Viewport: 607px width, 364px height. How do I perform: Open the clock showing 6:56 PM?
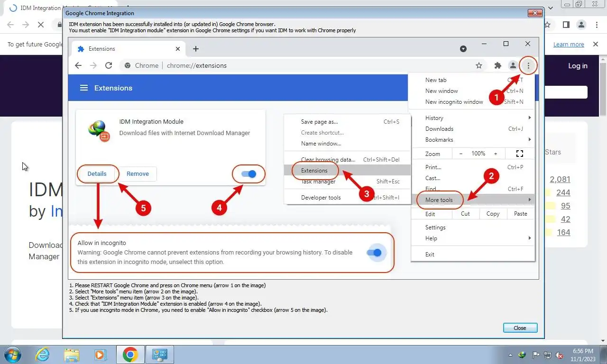[x=583, y=355]
